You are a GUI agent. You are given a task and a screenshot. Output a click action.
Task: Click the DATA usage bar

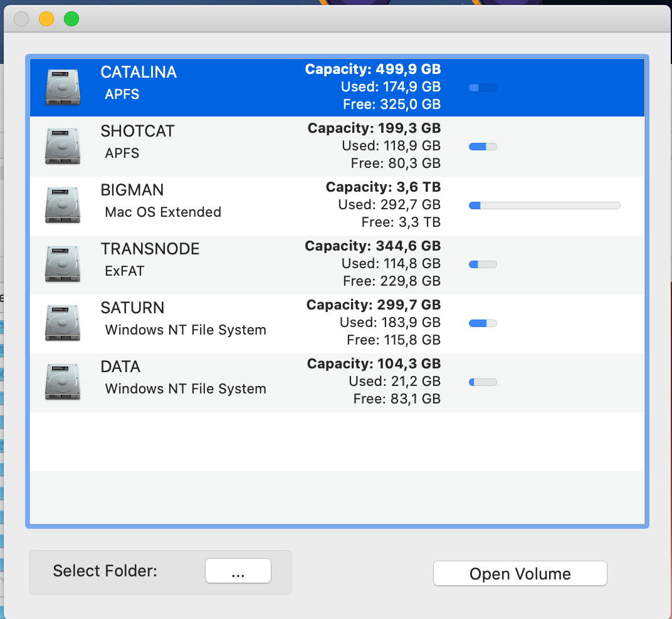coord(483,382)
